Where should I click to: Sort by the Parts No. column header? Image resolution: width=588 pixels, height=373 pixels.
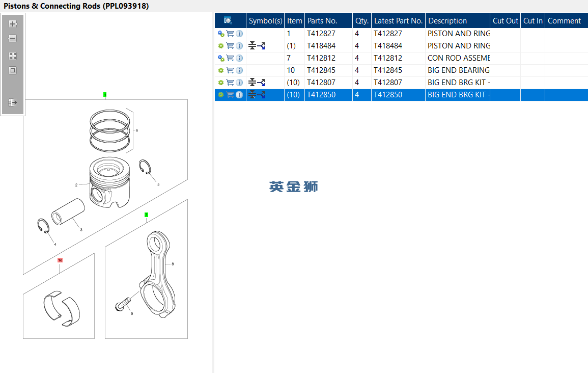coord(328,21)
